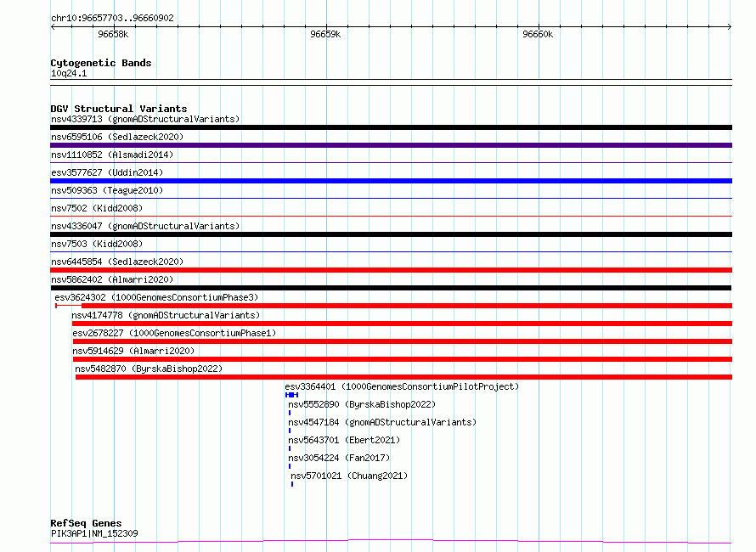Click the DGV Structural Variants track title

(x=119, y=109)
